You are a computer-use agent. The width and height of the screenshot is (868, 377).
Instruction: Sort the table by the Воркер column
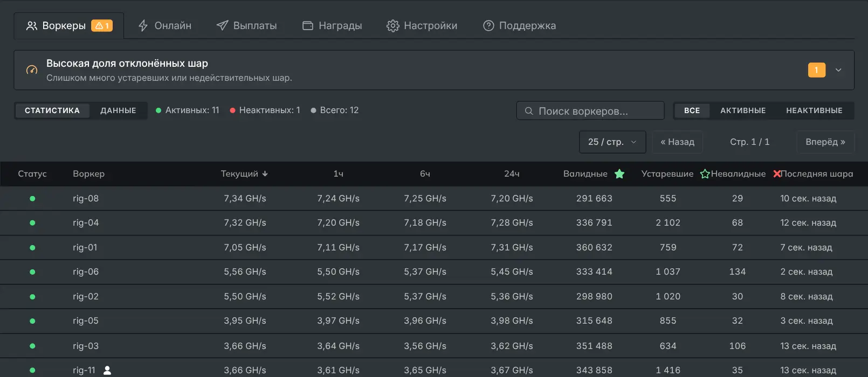pyautogui.click(x=89, y=174)
